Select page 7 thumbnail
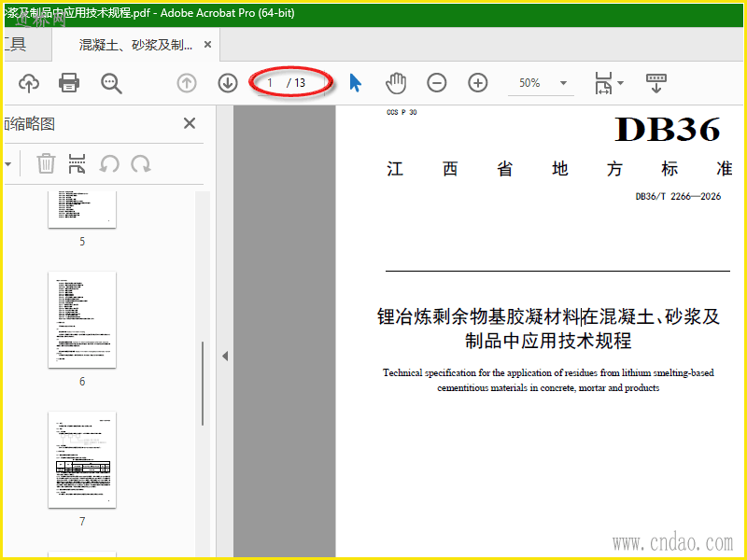The width and height of the screenshot is (747, 560). pyautogui.click(x=82, y=459)
